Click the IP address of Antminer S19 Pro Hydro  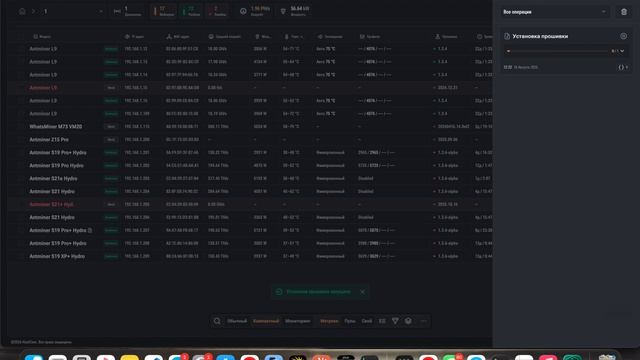click(137, 166)
